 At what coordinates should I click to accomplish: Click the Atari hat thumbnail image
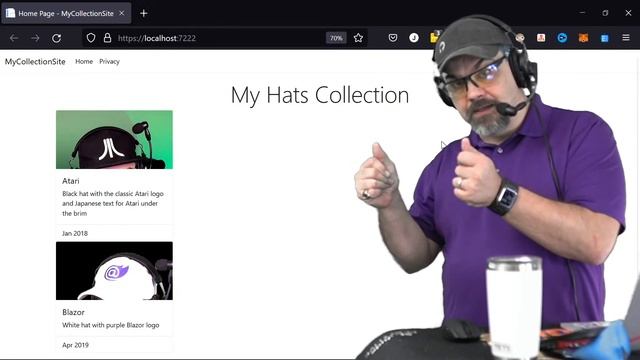tap(114, 140)
